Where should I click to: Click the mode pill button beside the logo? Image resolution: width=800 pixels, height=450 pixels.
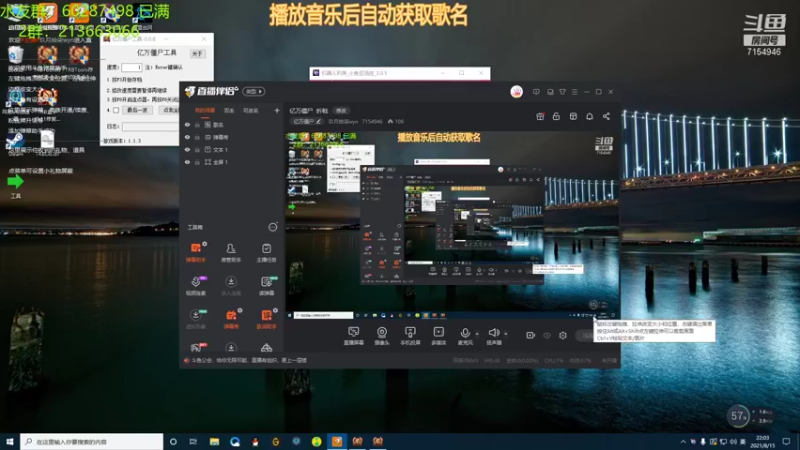[254, 91]
